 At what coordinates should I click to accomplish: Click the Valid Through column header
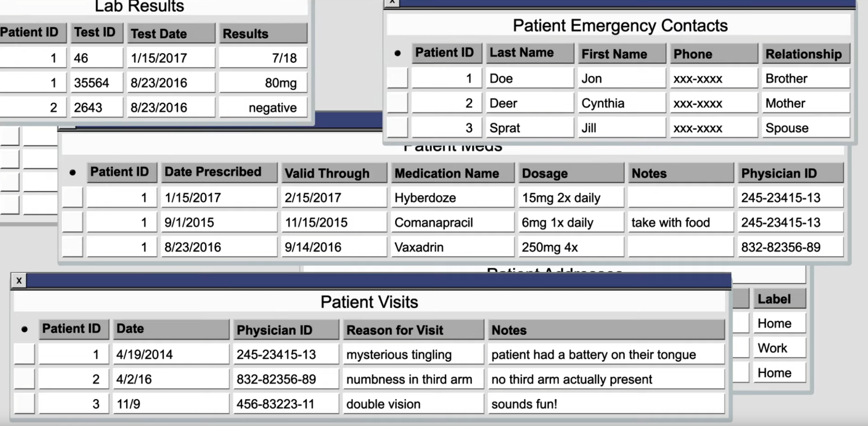(334, 173)
